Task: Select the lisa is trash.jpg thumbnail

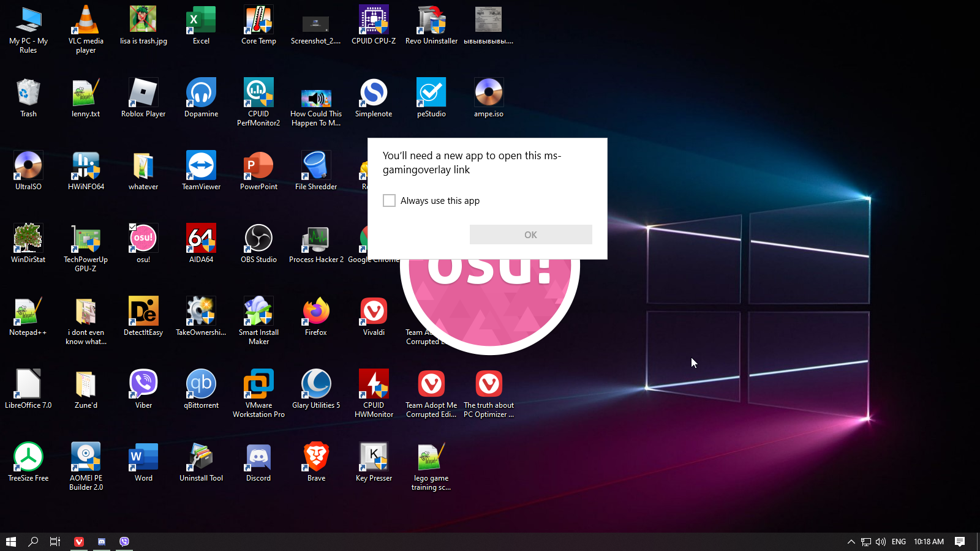Action: pos(143,25)
